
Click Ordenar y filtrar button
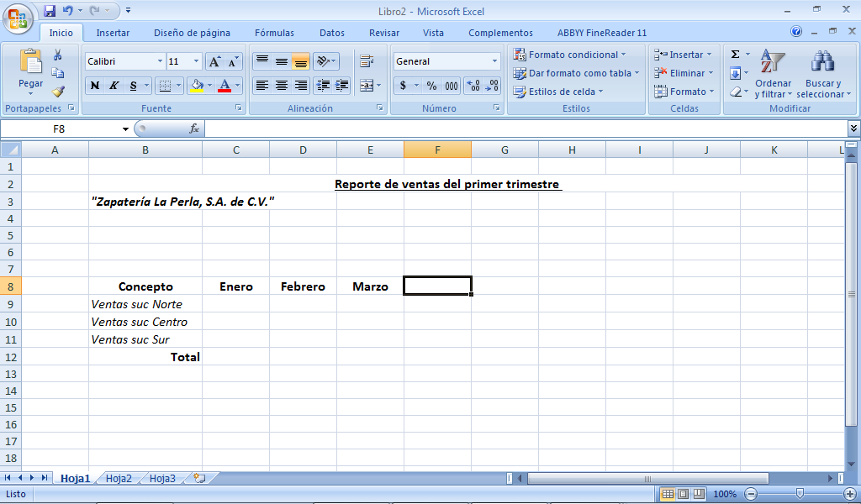[773, 76]
